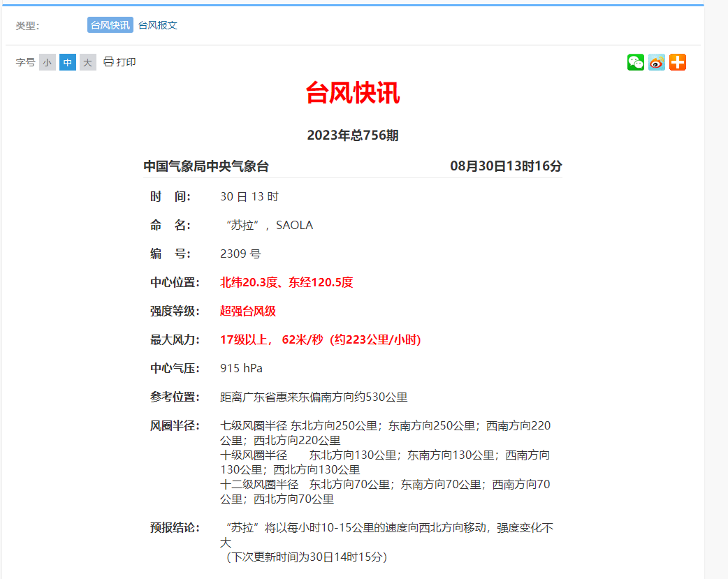The image size is (728, 579).
Task: Click the 08月30日13时16分 timestamp
Action: click(x=506, y=166)
